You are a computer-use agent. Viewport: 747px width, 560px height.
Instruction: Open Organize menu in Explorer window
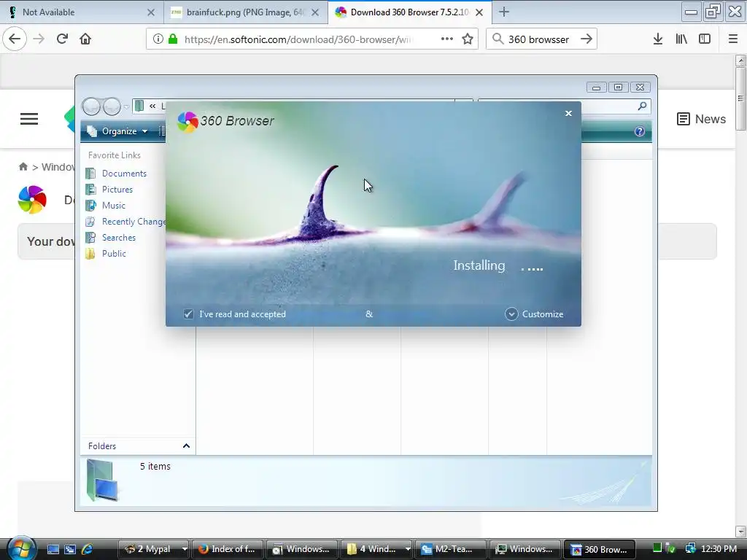(x=117, y=131)
